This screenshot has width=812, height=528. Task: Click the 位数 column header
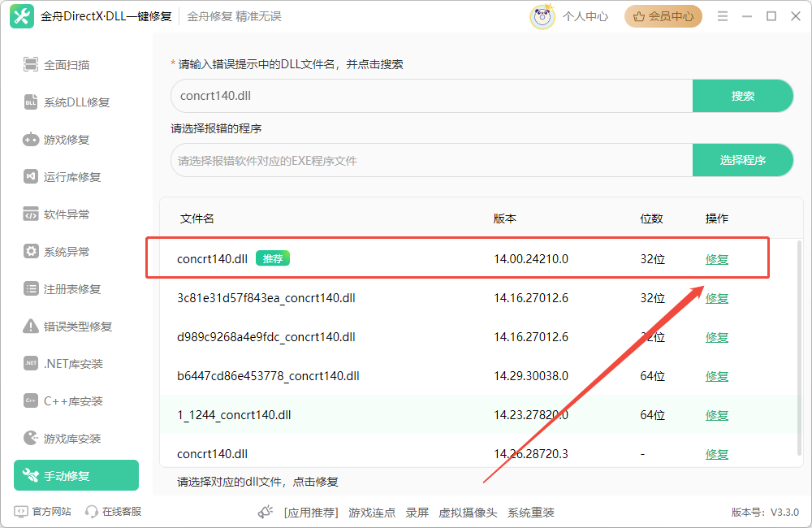click(651, 219)
